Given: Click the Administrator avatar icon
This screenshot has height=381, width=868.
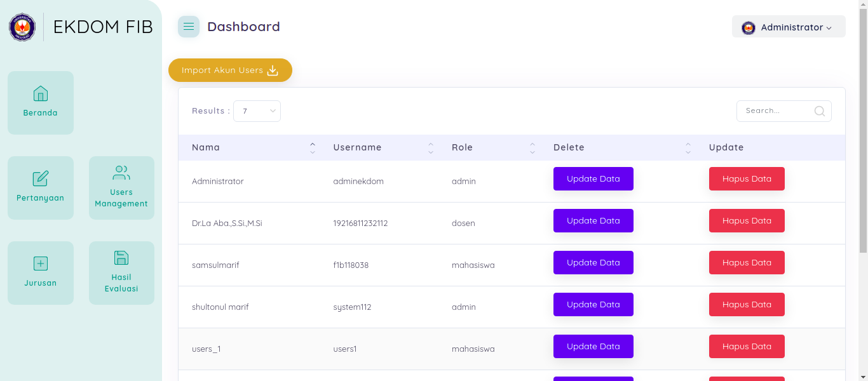Looking at the screenshot, I should [749, 27].
